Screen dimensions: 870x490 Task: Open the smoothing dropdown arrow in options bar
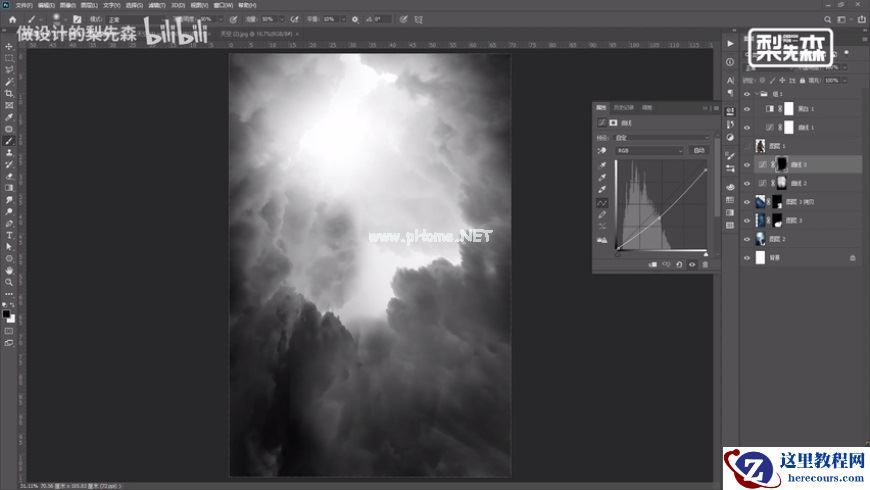(343, 19)
